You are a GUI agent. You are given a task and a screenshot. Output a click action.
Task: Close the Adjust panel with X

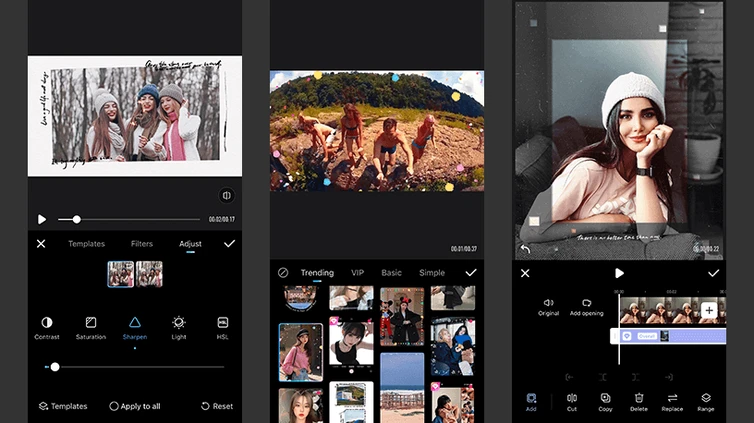click(x=41, y=244)
